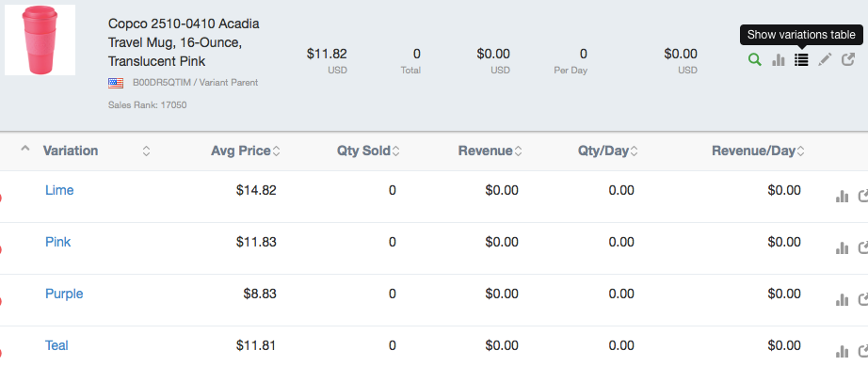Viewport: 868px width, 366px height.
Task: Open the Lime variation link
Action: 59,190
